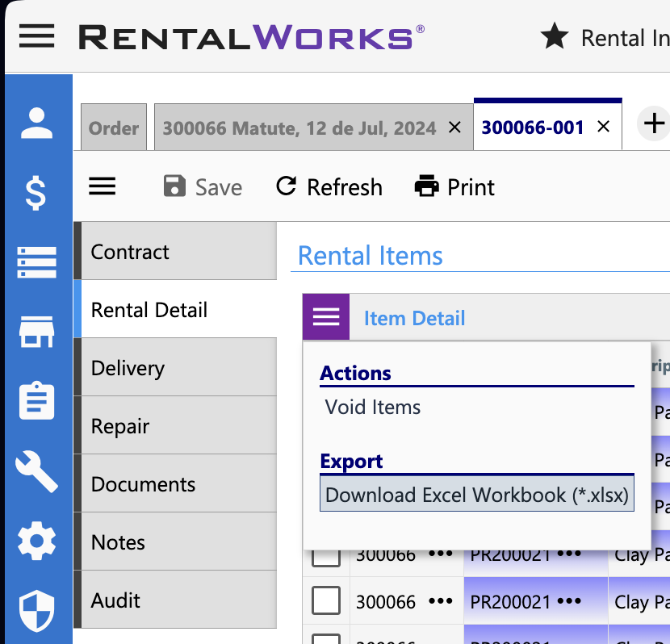Open the Agent person icon in the sidebar

37,123
